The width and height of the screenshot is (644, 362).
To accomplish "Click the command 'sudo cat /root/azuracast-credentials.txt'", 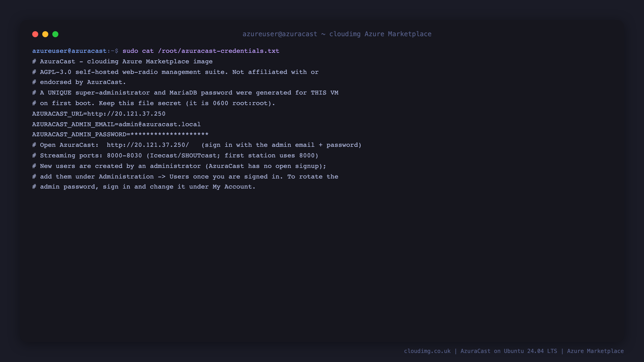I will [x=201, y=51].
